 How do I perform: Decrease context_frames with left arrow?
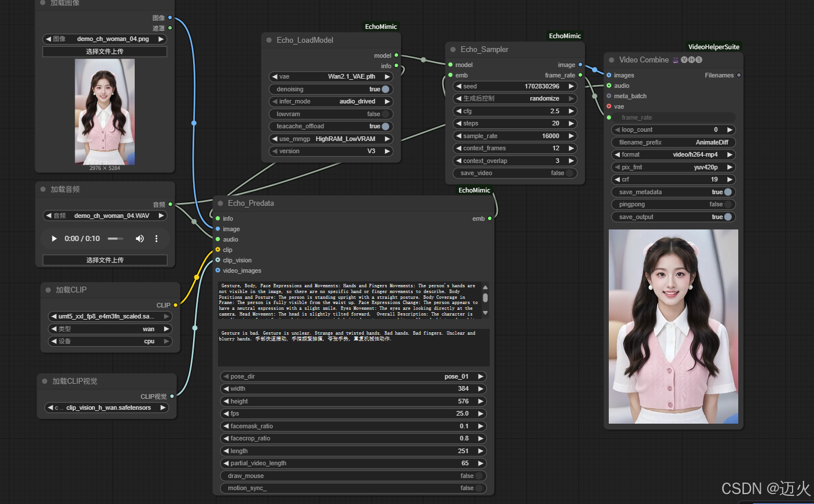tap(458, 149)
